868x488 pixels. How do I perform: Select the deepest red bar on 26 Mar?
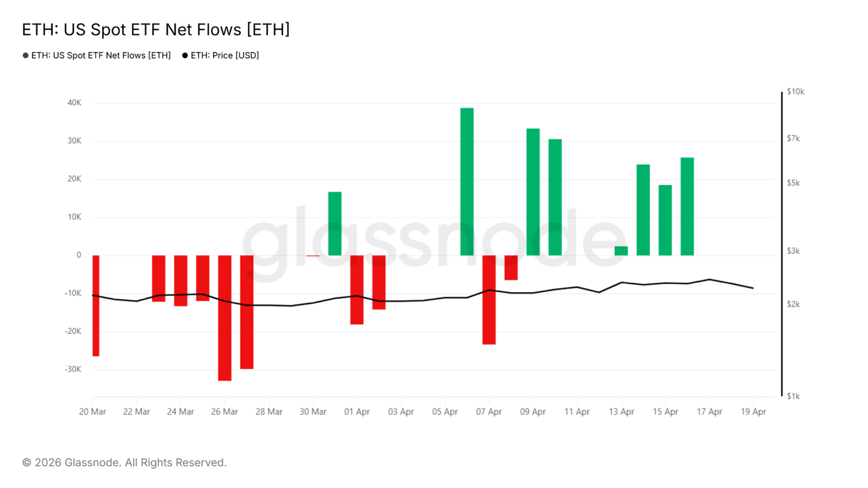pos(225,318)
